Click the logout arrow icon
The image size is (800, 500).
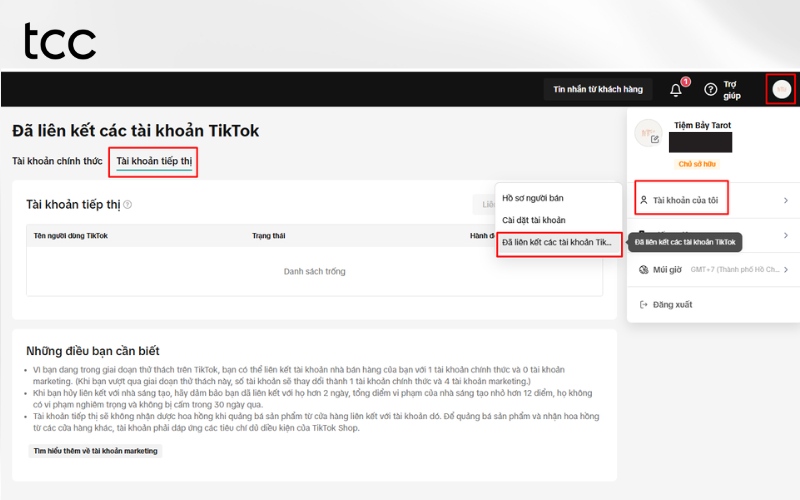pos(644,305)
